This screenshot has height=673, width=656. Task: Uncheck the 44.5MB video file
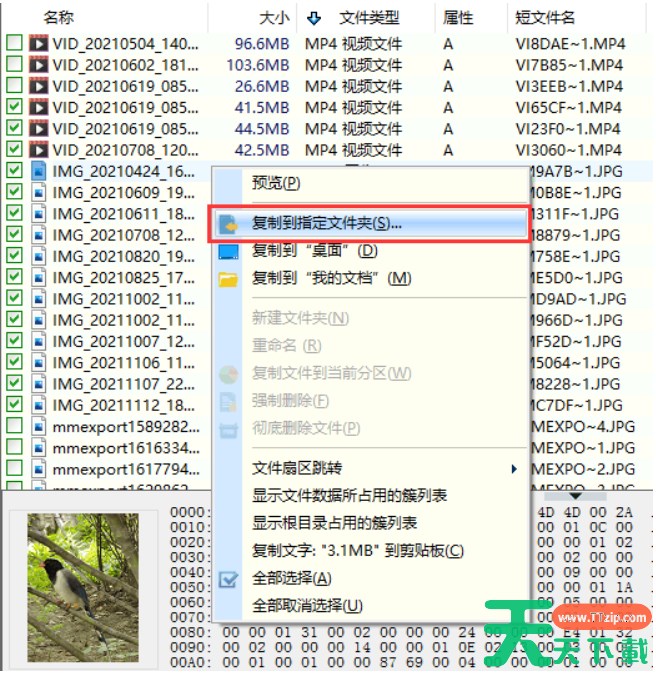(x=15, y=128)
